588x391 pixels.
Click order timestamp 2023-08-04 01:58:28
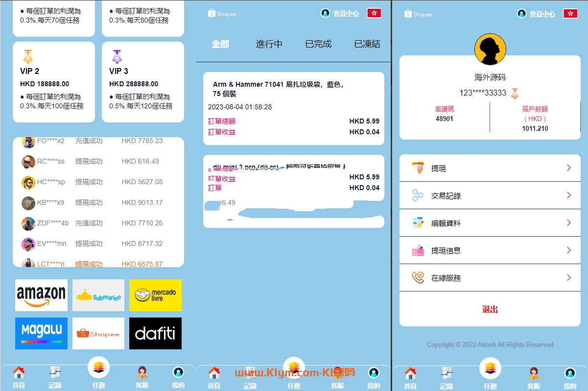240,107
